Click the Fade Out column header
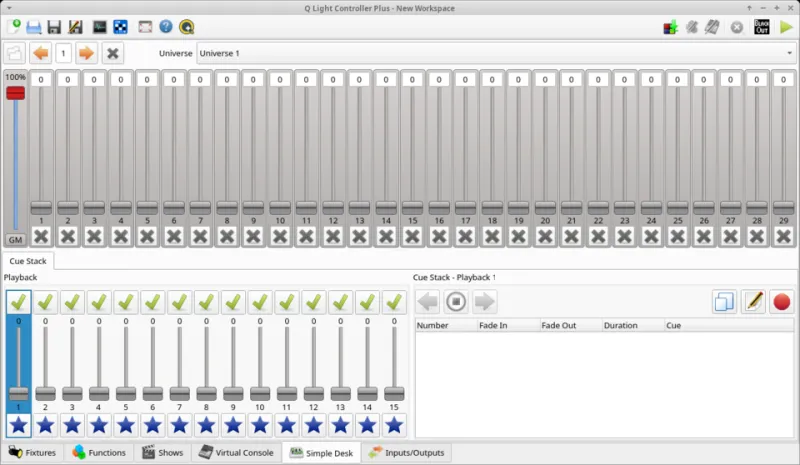Viewport: 800px width, 465px height. [x=571, y=325]
